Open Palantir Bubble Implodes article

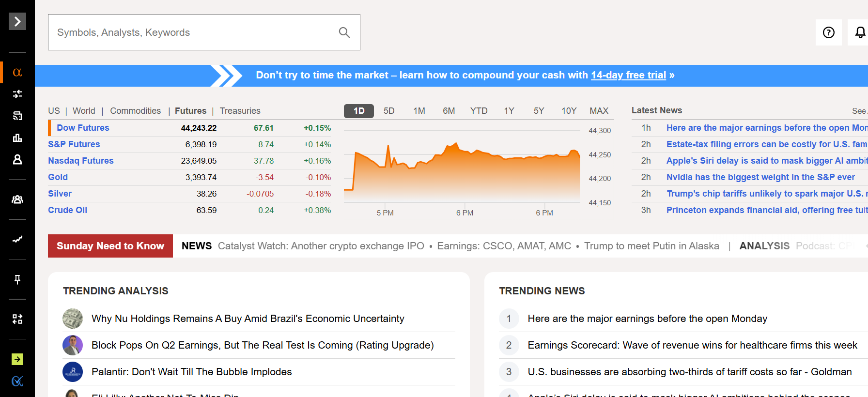192,372
